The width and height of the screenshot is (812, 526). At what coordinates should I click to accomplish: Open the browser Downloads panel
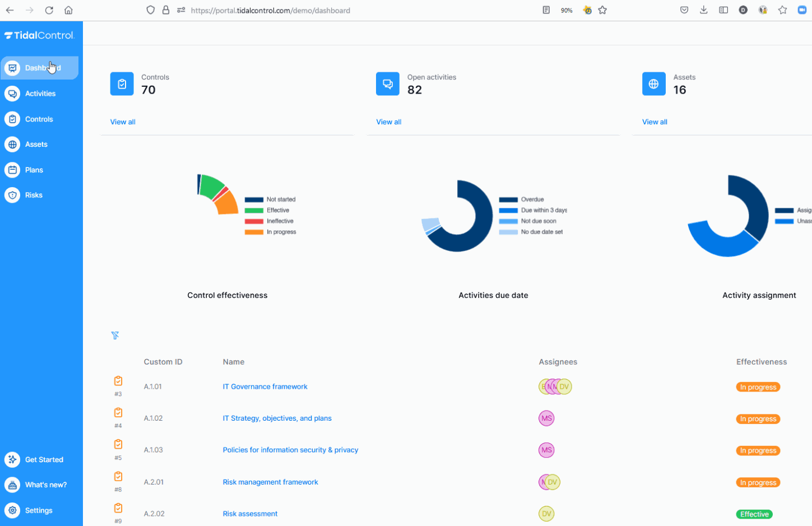[704, 10]
